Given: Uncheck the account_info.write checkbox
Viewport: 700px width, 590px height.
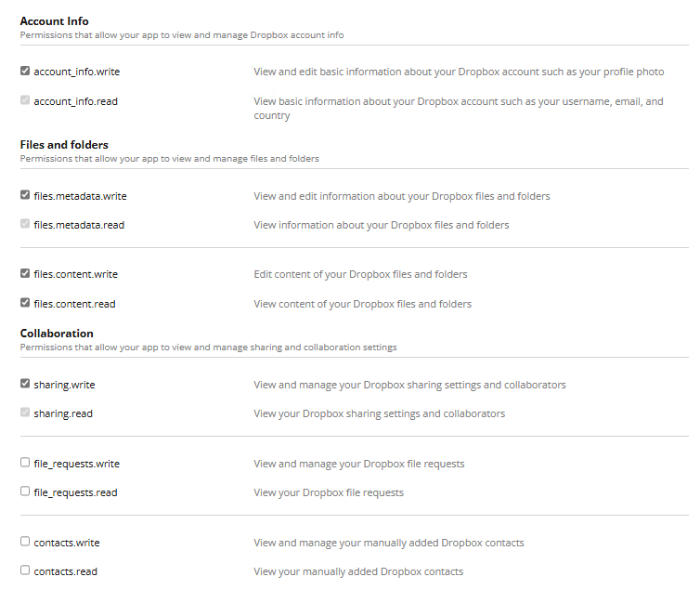Looking at the screenshot, I should click(x=25, y=71).
